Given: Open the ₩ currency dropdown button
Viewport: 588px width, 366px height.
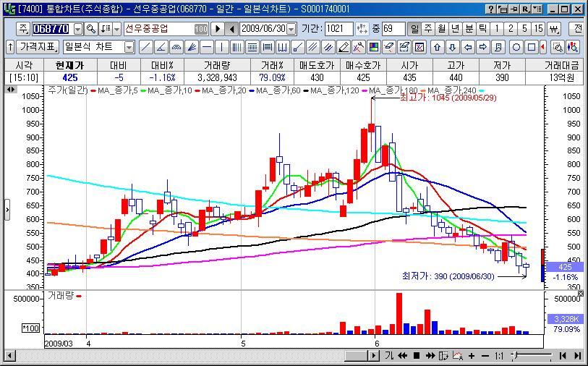Looking at the screenshot, I should click(554, 28).
